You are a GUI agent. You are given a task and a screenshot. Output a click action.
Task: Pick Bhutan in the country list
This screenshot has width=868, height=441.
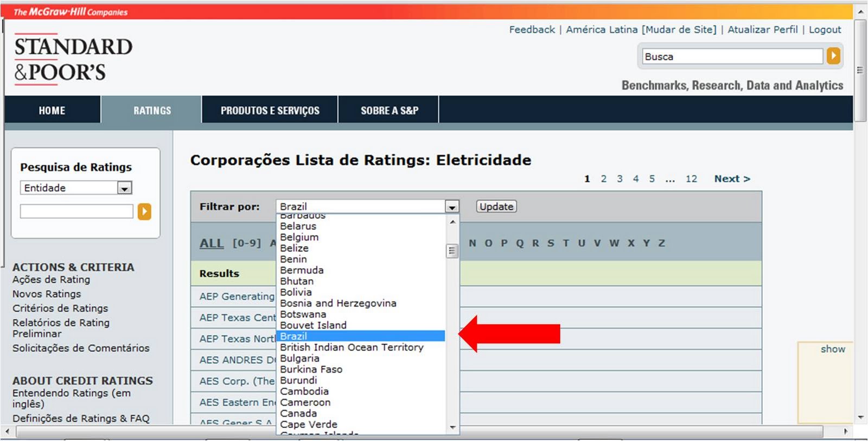click(x=360, y=281)
